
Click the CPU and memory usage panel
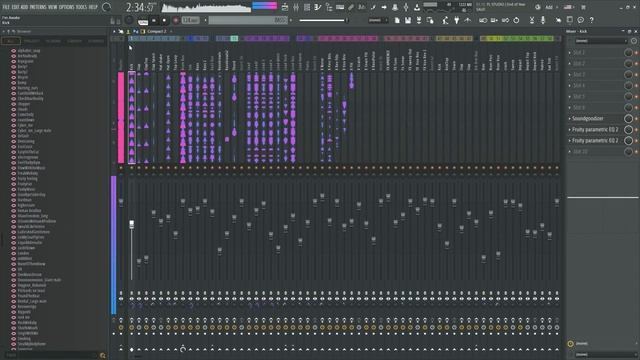point(447,7)
